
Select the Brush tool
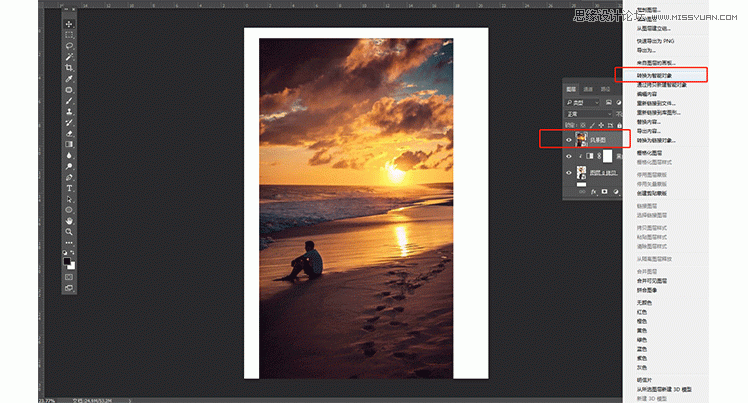69,100
